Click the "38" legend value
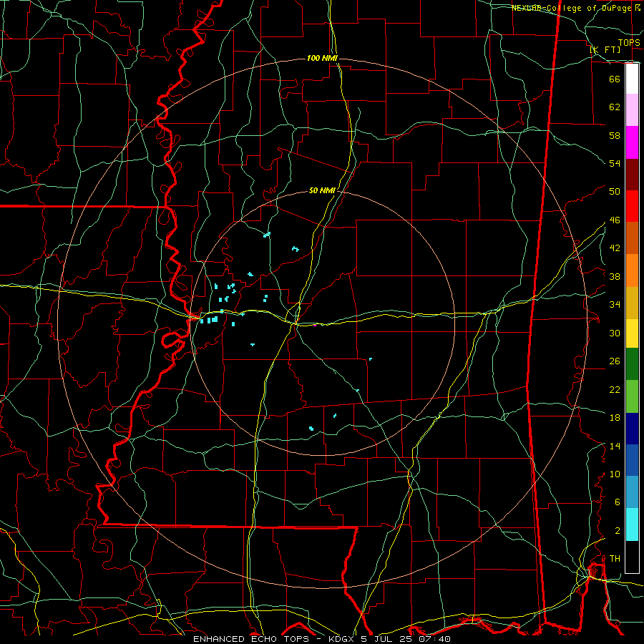Screen dimensions: 644x644 615,276
